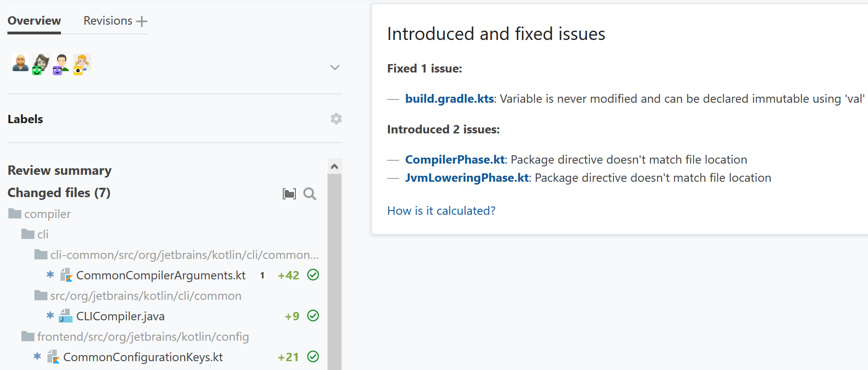Switch to the Overview tab

point(34,21)
